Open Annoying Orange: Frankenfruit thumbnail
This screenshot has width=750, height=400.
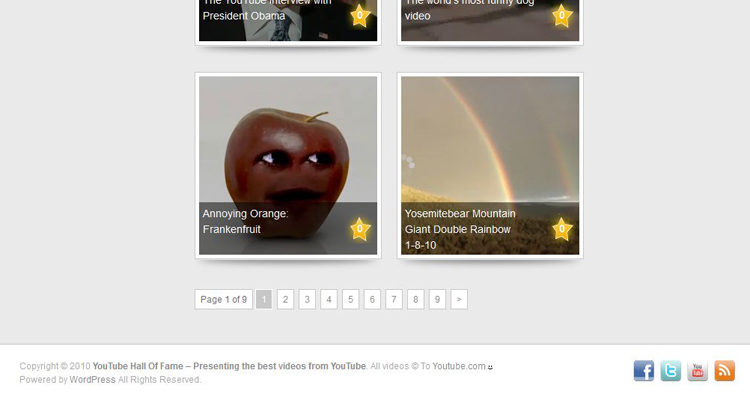click(x=288, y=166)
